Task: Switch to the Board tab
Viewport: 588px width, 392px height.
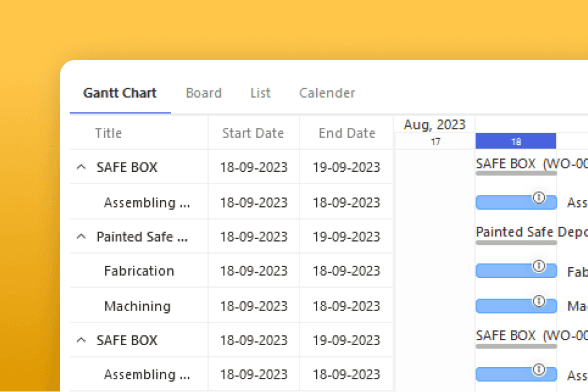Action: point(204,93)
